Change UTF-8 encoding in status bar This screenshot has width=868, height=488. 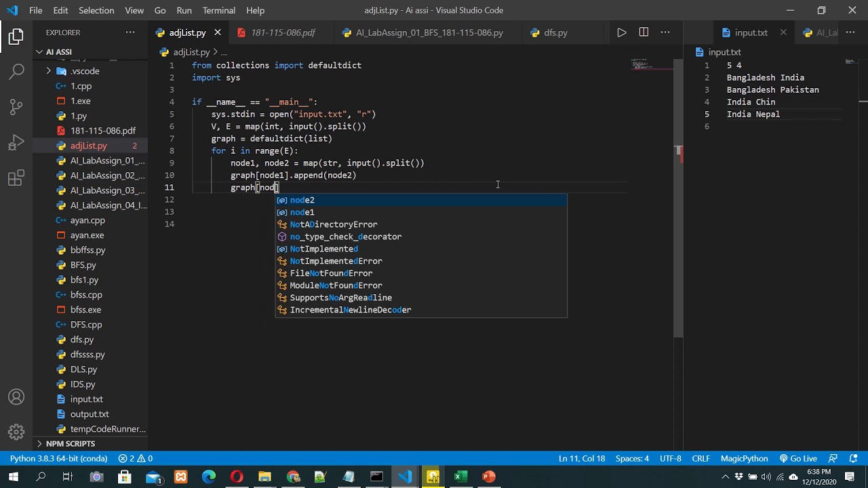[x=670, y=459]
